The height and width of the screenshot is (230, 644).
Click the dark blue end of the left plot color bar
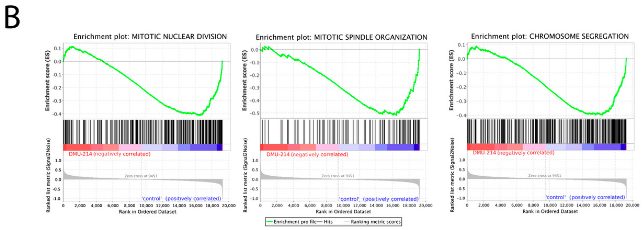(219, 147)
